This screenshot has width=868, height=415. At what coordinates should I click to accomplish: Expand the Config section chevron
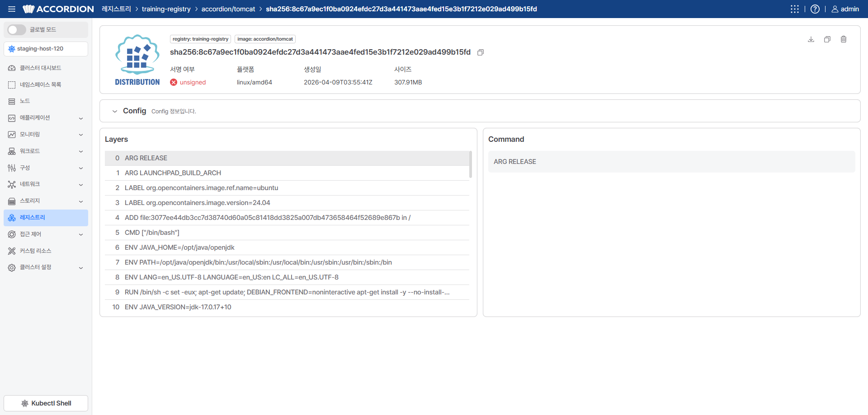pyautogui.click(x=115, y=111)
